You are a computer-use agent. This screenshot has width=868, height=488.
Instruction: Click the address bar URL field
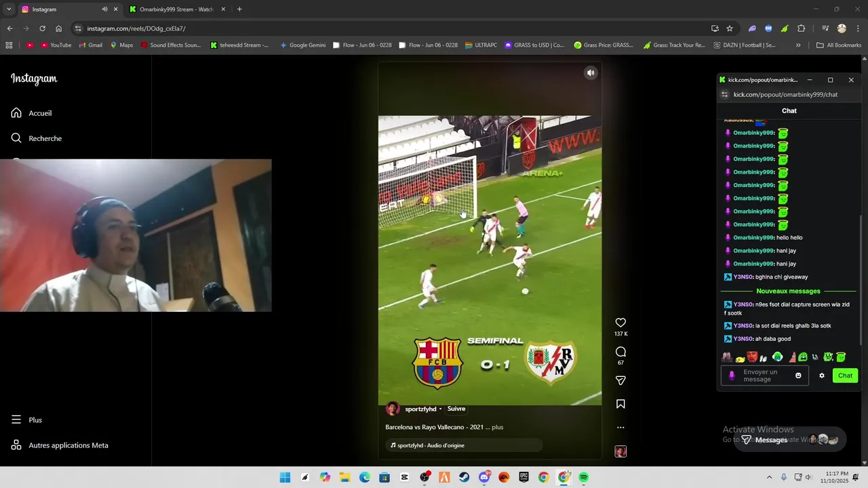[x=393, y=28]
